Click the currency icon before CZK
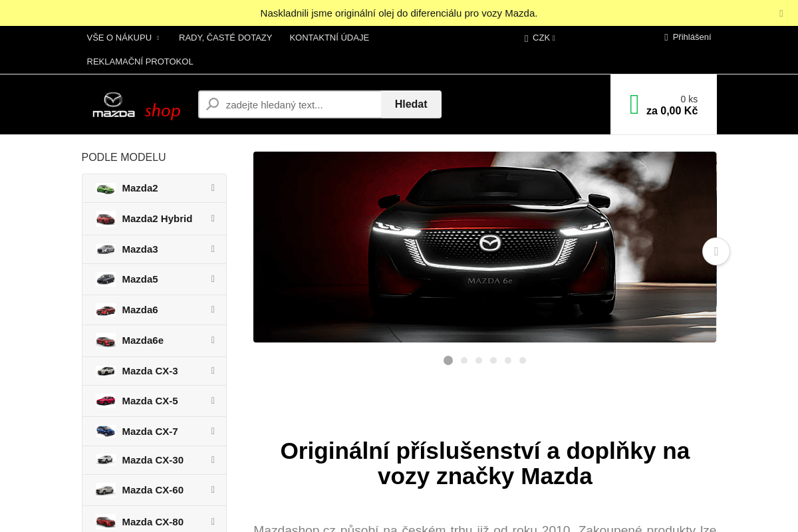 tap(526, 38)
